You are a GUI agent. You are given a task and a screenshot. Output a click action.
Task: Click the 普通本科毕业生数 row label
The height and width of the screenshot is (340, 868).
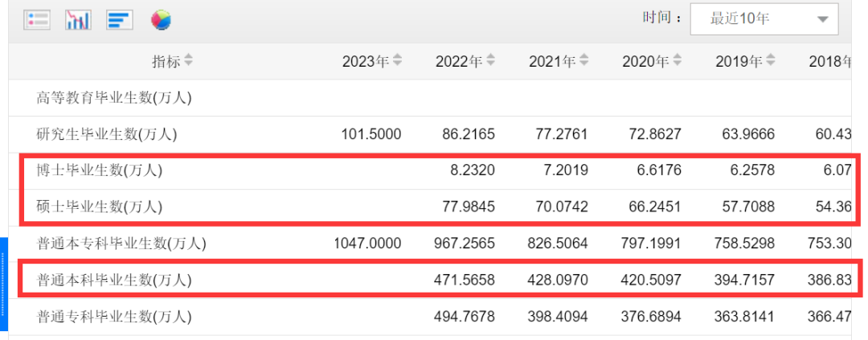click(115, 280)
